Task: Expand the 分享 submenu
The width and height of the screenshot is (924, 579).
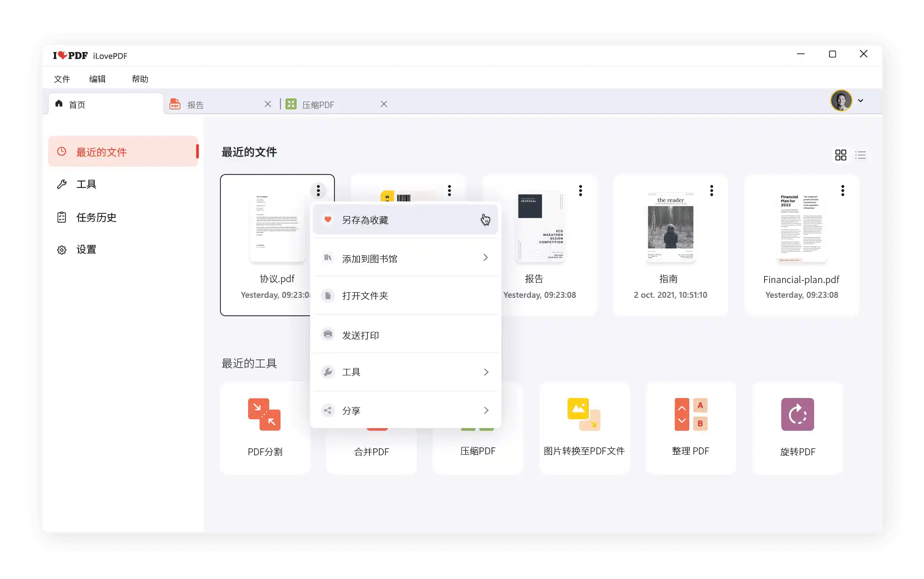Action: point(405,410)
